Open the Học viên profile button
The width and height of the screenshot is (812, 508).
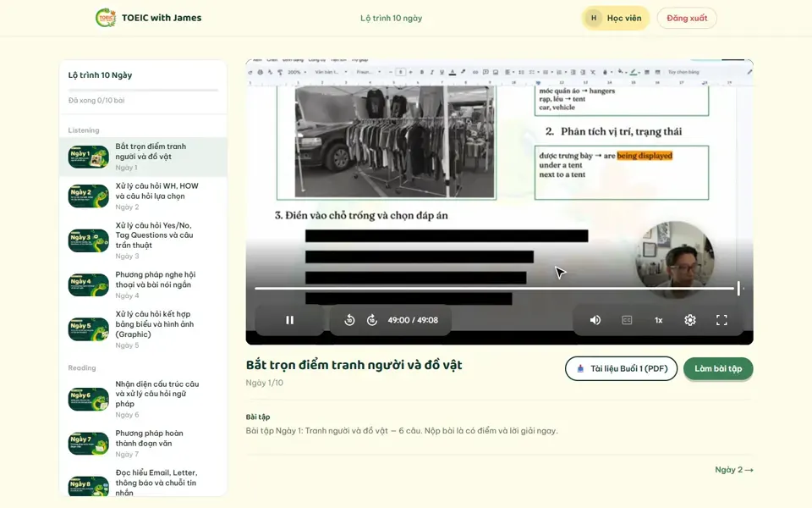click(615, 18)
